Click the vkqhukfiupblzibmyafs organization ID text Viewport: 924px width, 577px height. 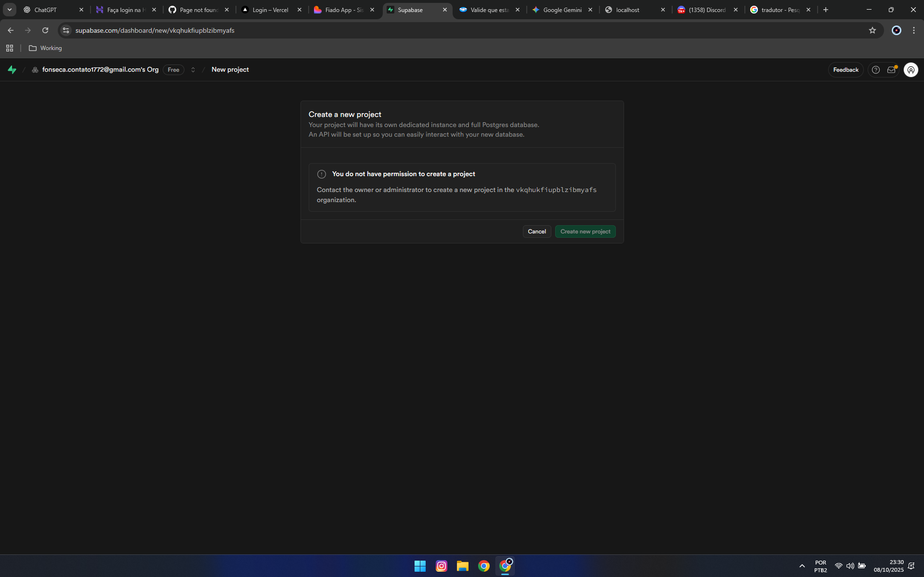(556, 190)
